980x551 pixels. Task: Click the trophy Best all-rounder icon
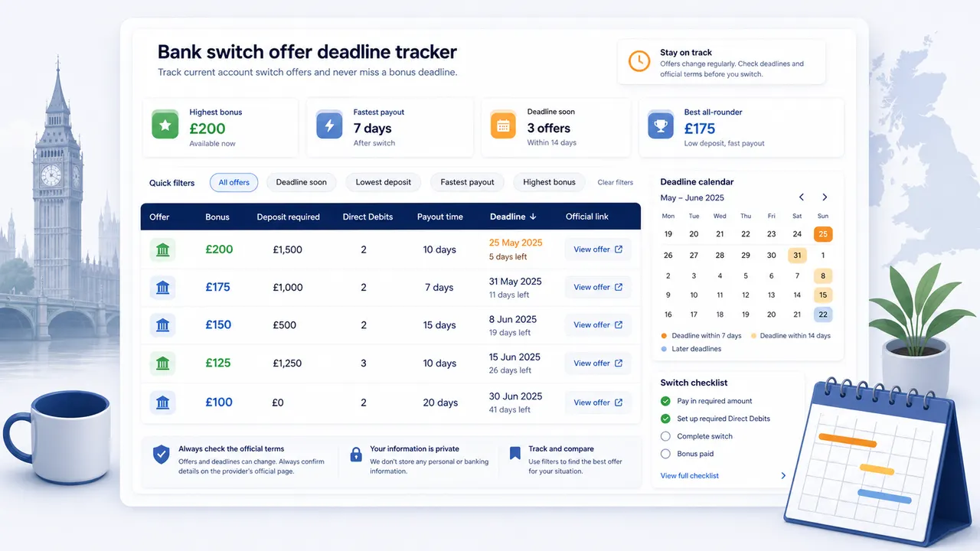(660, 126)
